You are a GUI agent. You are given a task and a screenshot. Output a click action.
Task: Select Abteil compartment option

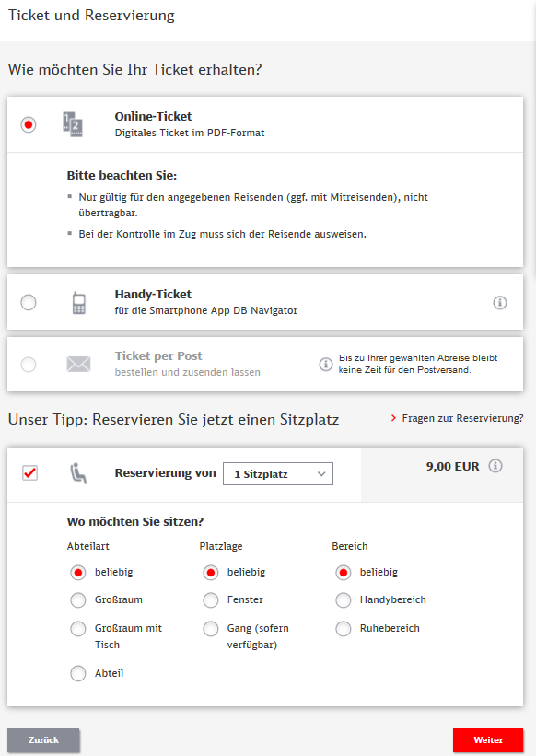[x=78, y=673]
